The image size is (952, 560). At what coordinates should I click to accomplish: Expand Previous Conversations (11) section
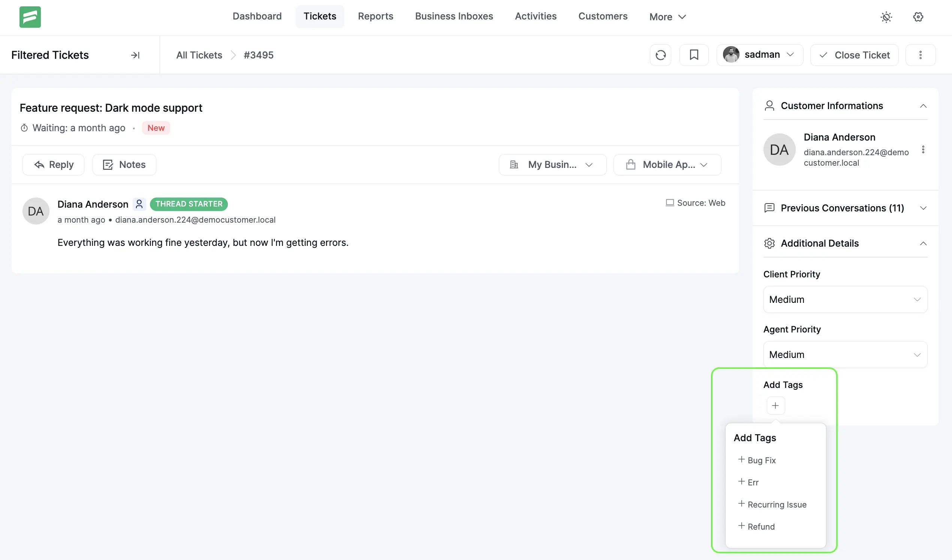point(845,208)
